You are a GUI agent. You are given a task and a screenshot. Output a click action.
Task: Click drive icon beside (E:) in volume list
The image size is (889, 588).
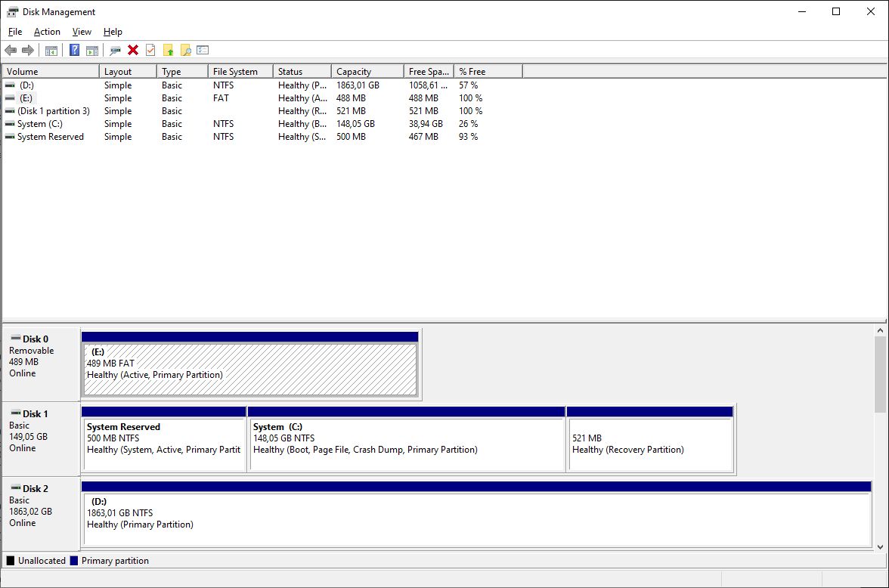coord(11,98)
